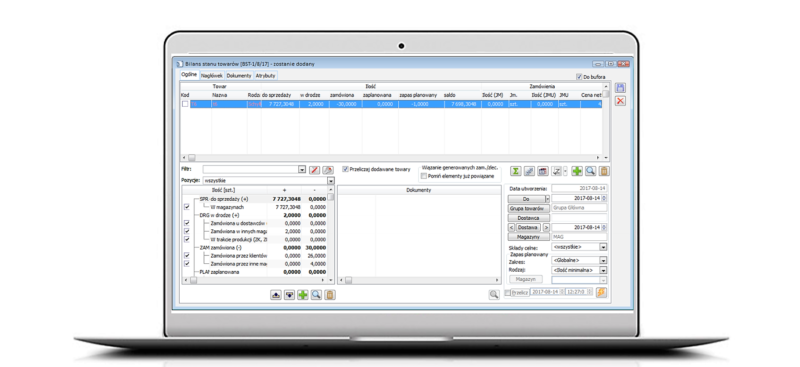The width and height of the screenshot is (800, 367).
Task: Click the Do date stepper arrows
Action: [604, 198]
